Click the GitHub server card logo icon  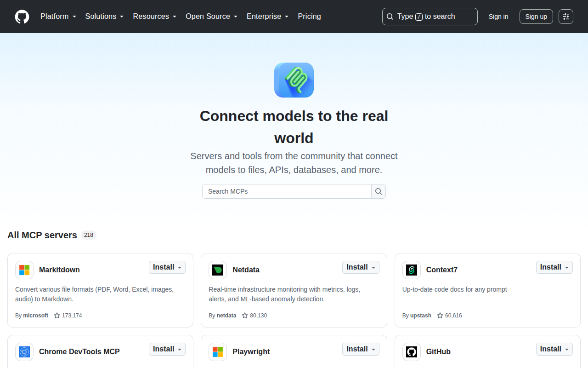[412, 352]
